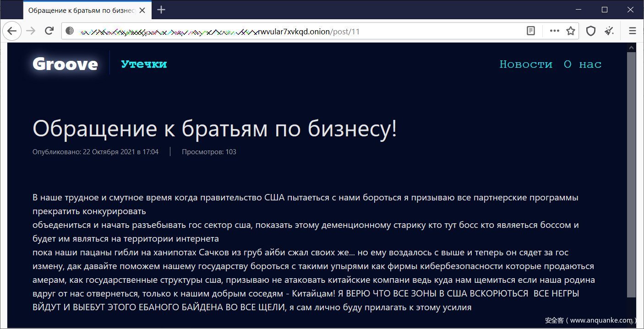644x329 pixels.
Task: Go back to the previous page
Action: (12, 31)
